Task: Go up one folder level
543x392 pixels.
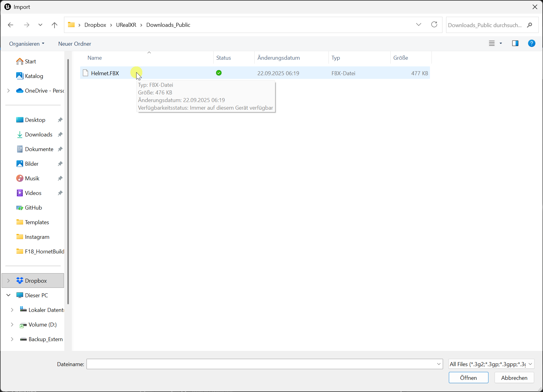Action: click(x=55, y=25)
